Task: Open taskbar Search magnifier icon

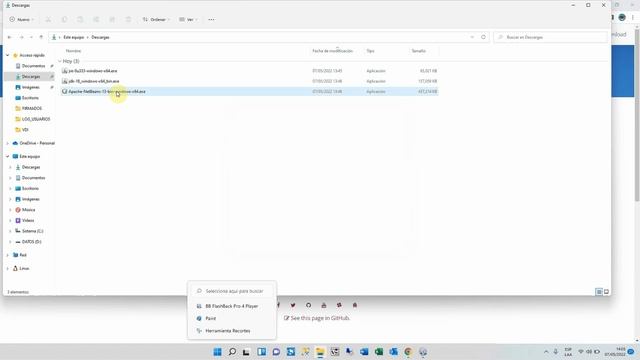Action: tap(232, 352)
